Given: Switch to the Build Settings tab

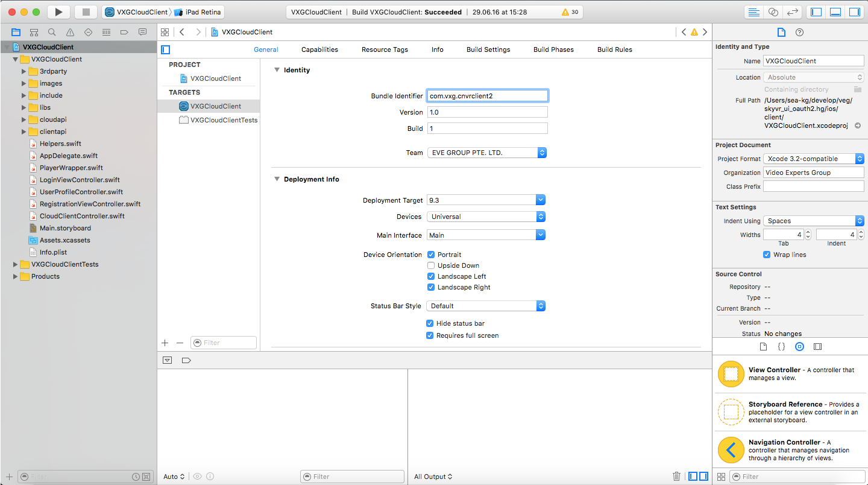Looking at the screenshot, I should coord(488,49).
